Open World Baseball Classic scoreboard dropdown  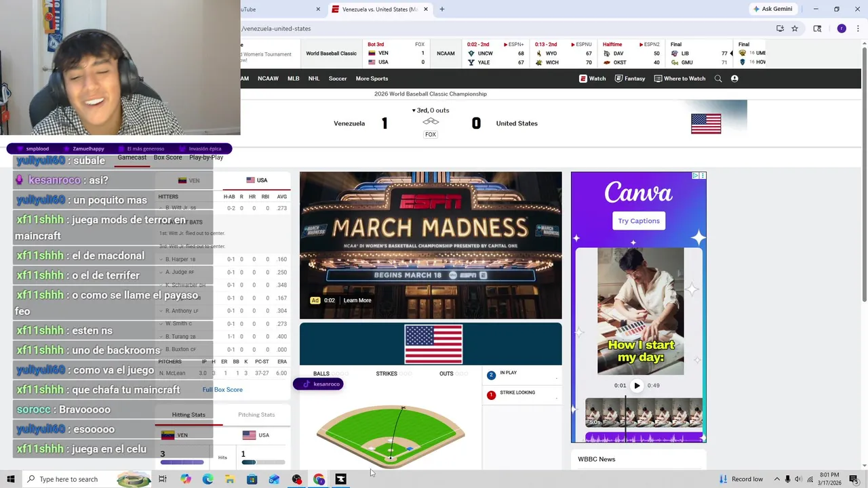click(331, 54)
